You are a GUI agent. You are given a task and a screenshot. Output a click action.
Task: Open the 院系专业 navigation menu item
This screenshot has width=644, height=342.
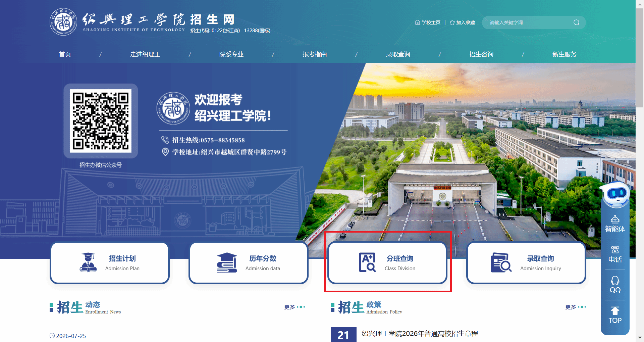click(x=231, y=54)
